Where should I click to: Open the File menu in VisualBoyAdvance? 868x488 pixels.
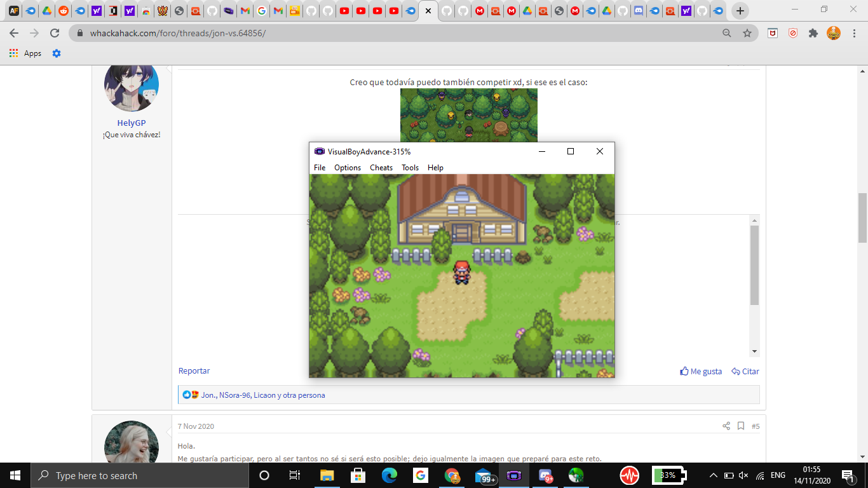pos(320,168)
